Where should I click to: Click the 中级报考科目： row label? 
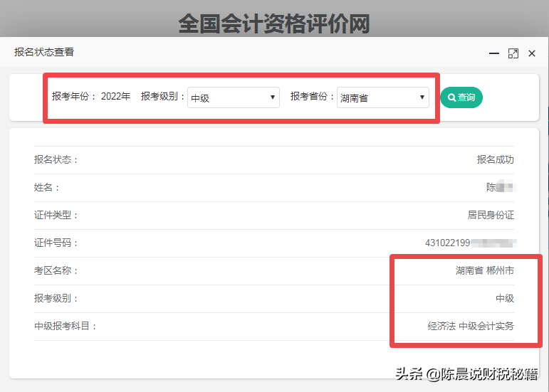[x=65, y=327]
